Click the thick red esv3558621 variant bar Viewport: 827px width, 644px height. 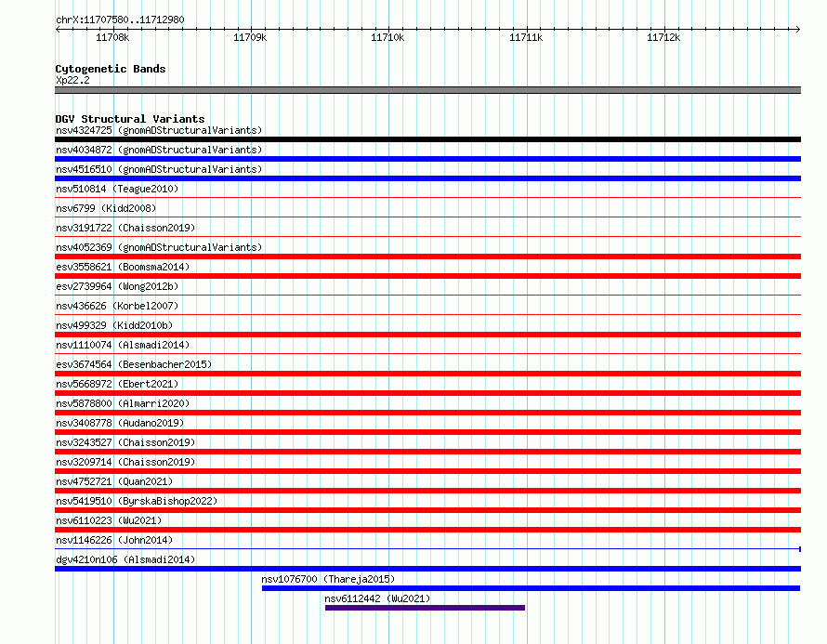pos(427,276)
